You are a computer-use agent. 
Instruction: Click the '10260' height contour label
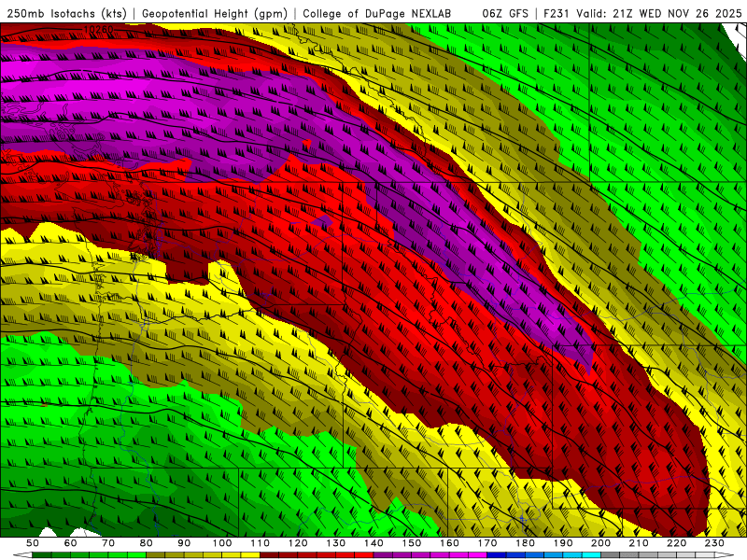[99, 30]
